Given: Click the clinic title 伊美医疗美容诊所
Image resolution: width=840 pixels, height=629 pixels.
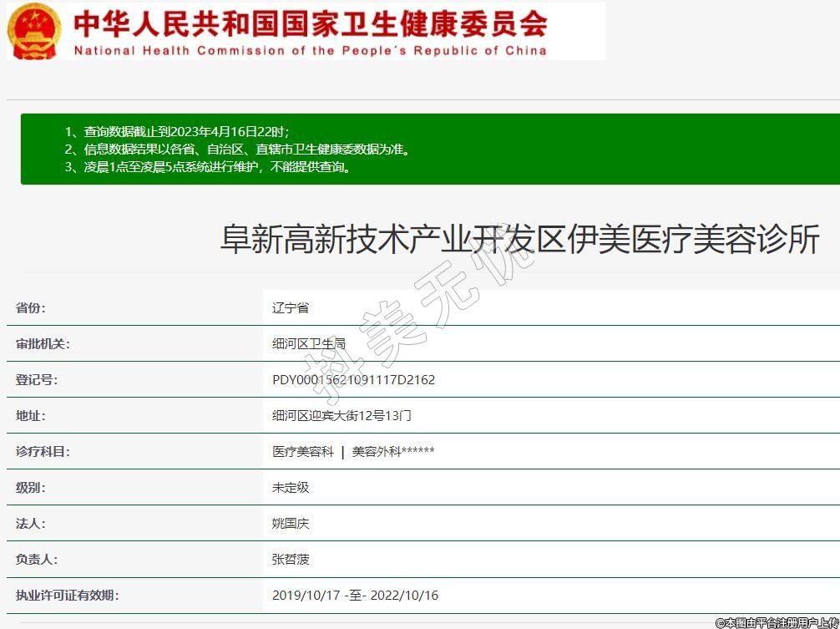Looking at the screenshot, I should pyautogui.click(x=519, y=241).
